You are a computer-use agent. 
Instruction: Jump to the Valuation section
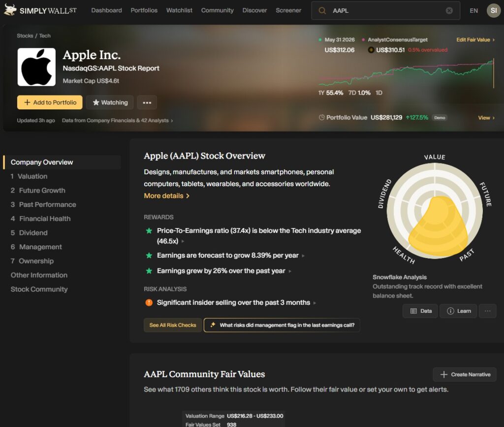point(29,176)
